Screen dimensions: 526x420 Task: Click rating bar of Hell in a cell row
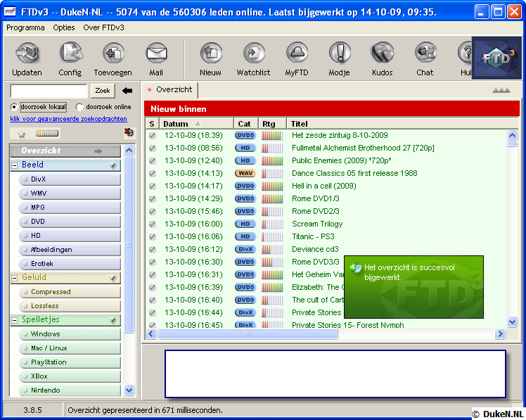(x=272, y=186)
